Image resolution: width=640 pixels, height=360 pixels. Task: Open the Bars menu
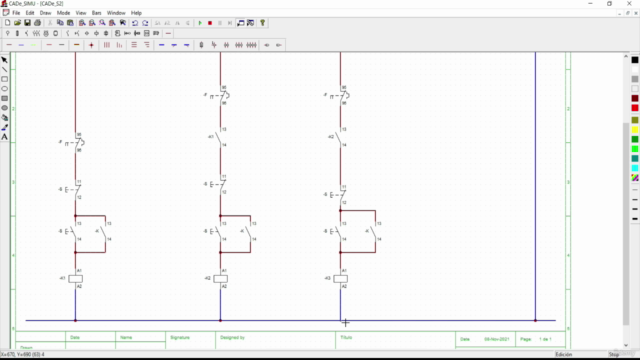(x=96, y=13)
